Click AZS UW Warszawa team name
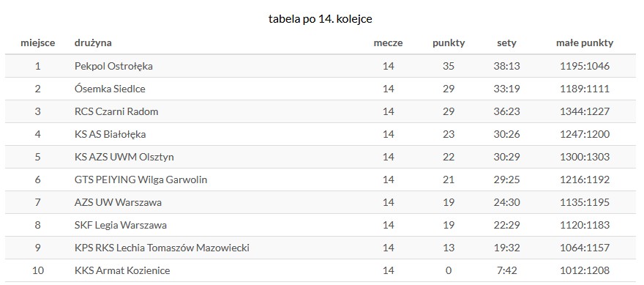Viewport: 644px width, 285px height. pyautogui.click(x=119, y=202)
